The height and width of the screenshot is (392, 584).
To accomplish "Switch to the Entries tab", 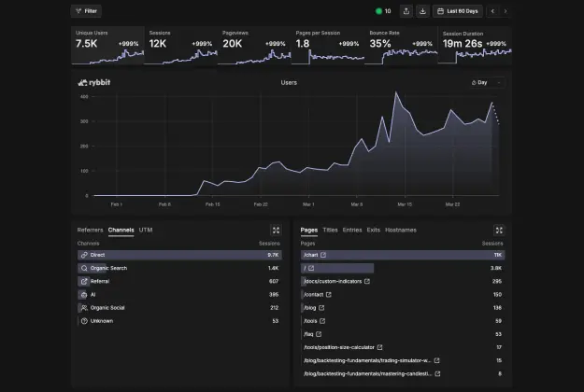I will pyautogui.click(x=352, y=230).
